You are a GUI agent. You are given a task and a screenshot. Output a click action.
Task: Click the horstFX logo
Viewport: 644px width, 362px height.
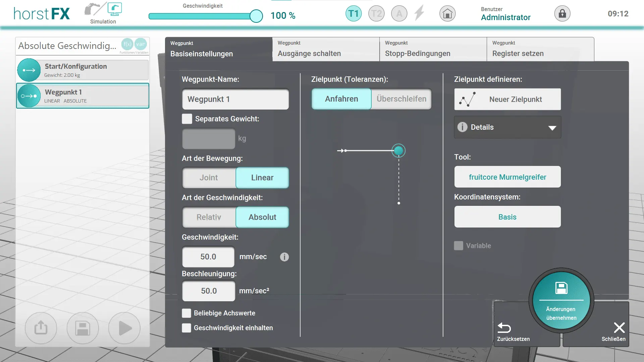(42, 14)
